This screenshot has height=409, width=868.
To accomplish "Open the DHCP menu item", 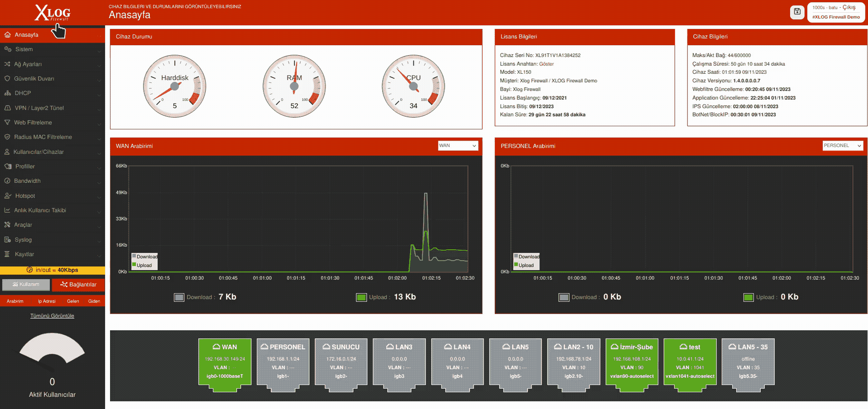I will point(53,93).
